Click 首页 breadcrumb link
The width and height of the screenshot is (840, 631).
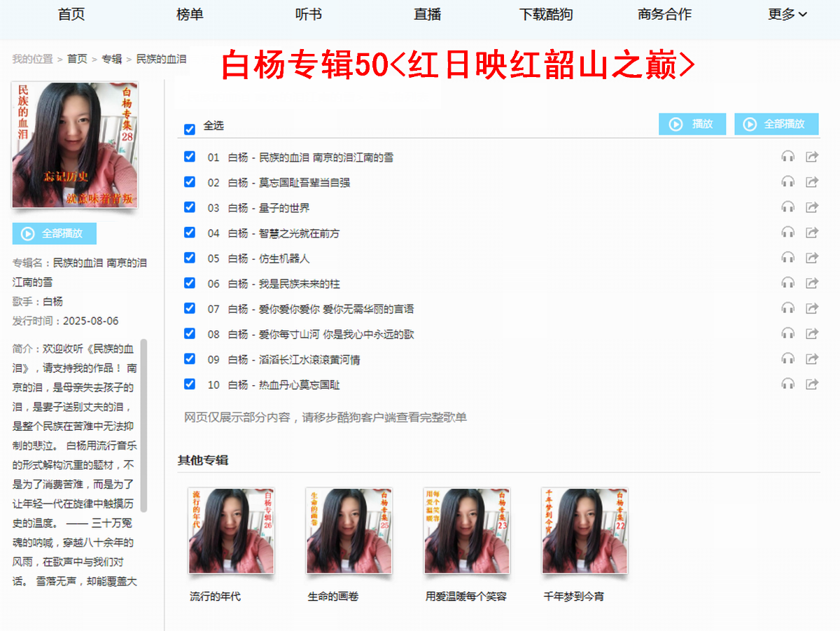click(77, 60)
